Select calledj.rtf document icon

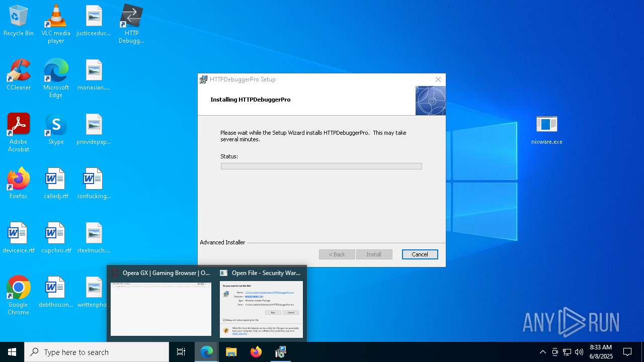56,184
